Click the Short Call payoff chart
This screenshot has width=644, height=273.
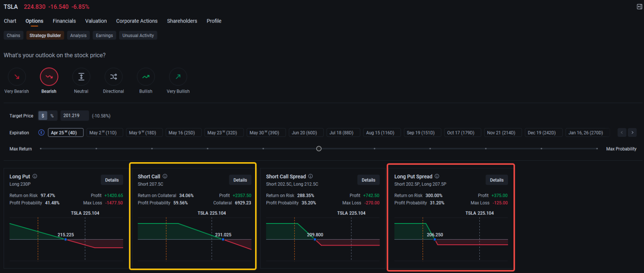click(x=194, y=239)
